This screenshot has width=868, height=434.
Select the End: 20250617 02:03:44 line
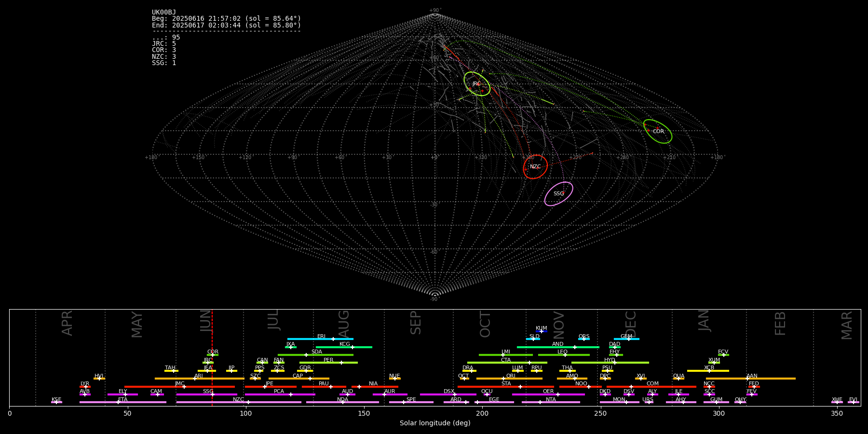[x=226, y=25]
